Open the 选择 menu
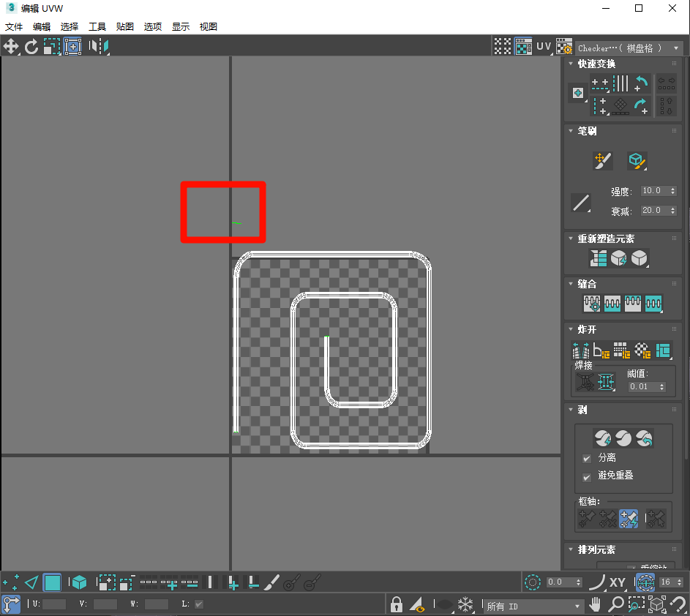The height and width of the screenshot is (616, 690). click(69, 27)
